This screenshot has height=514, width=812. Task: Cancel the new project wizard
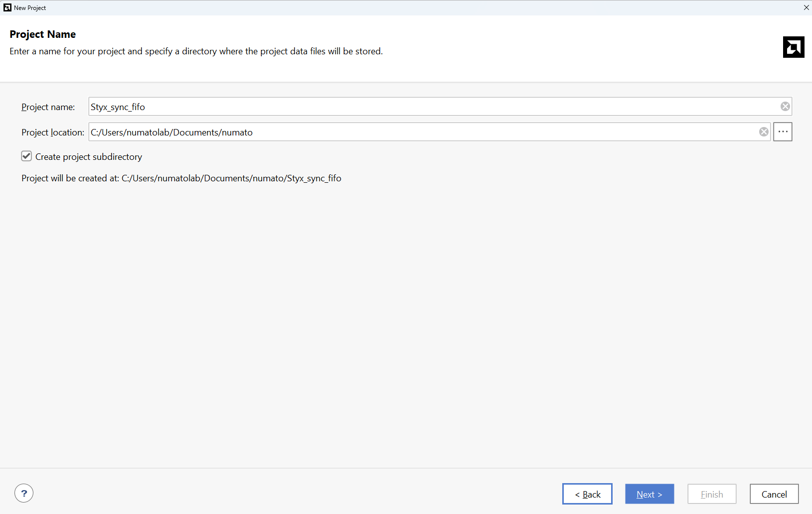(x=774, y=494)
